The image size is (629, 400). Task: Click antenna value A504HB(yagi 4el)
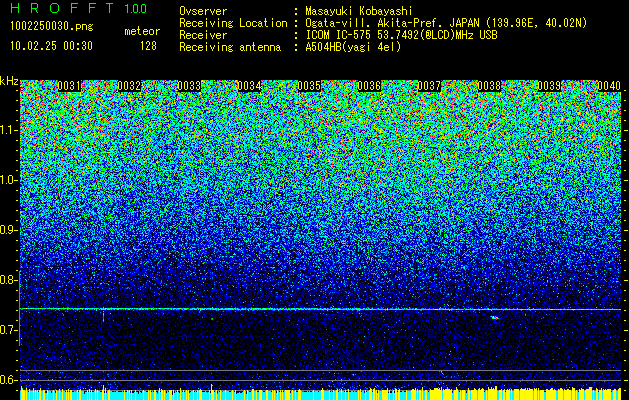point(353,47)
